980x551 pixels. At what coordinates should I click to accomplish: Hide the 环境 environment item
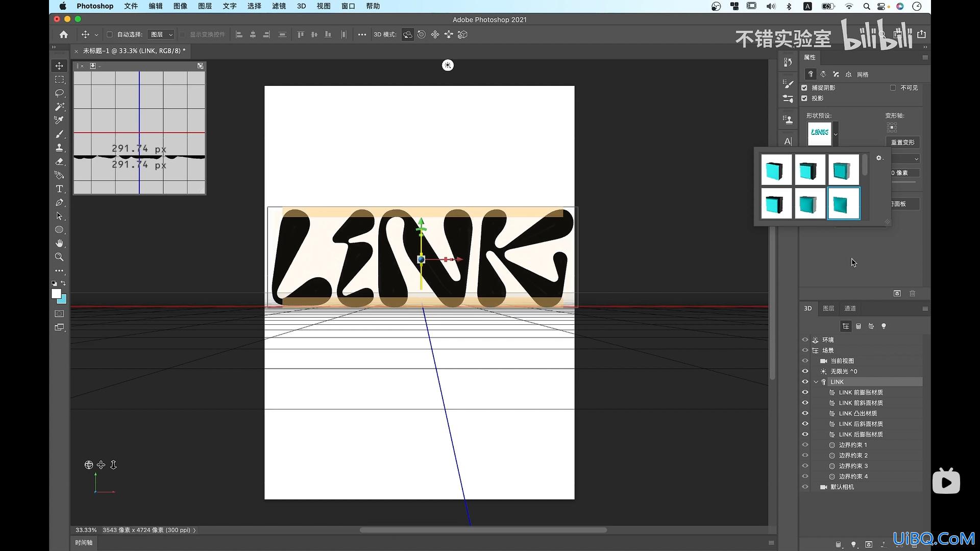(x=805, y=340)
